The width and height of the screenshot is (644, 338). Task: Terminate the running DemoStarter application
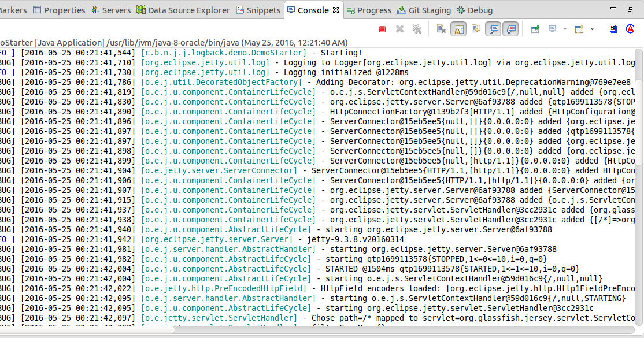[x=381, y=29]
